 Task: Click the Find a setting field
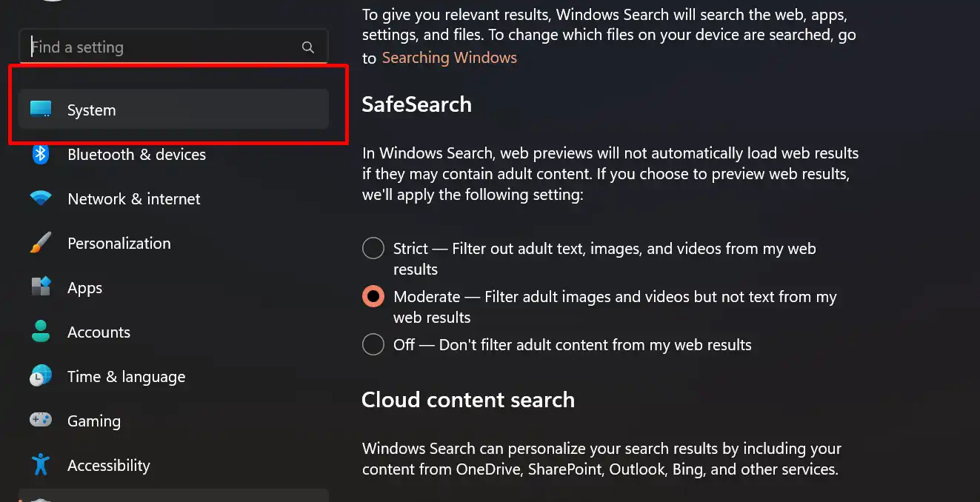pyautogui.click(x=173, y=47)
